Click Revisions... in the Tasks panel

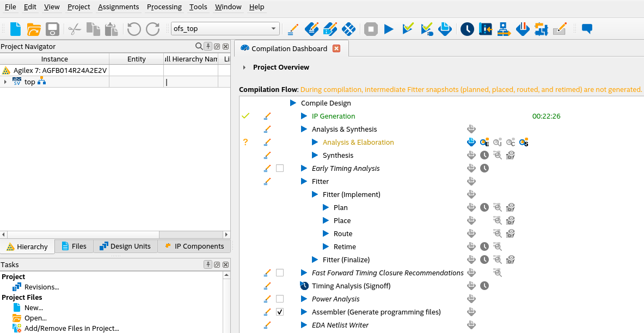point(41,287)
